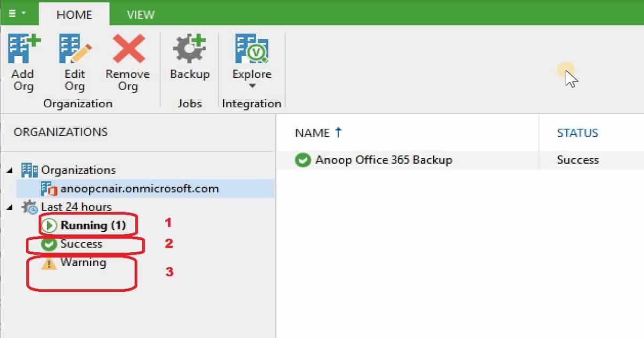The height and width of the screenshot is (338, 644).
Task: Click the Organizations tree label text
Action: point(78,170)
